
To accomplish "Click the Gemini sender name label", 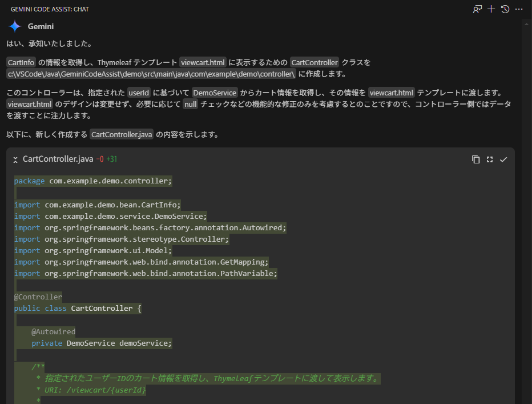I will tap(41, 26).
